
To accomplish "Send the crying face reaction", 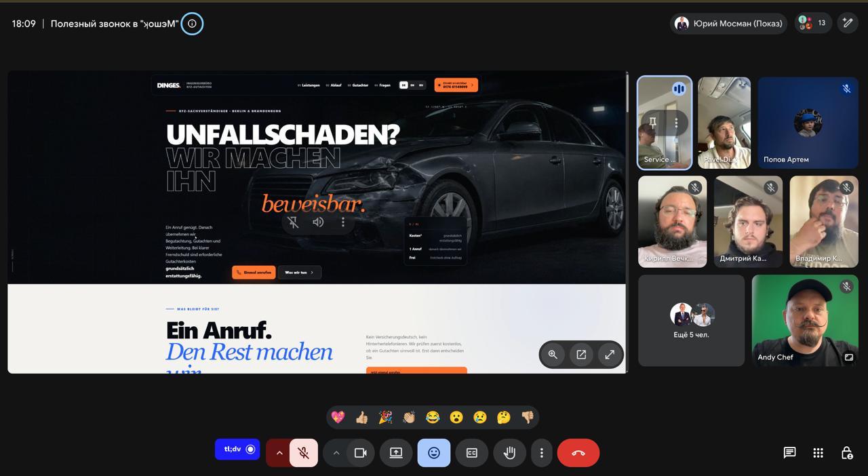I will tap(480, 417).
